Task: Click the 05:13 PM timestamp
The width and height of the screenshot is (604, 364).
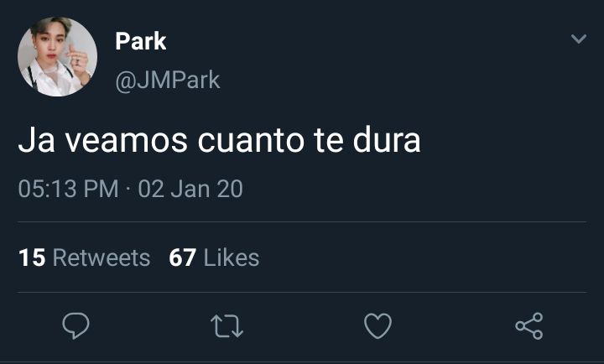Action: coord(68,189)
